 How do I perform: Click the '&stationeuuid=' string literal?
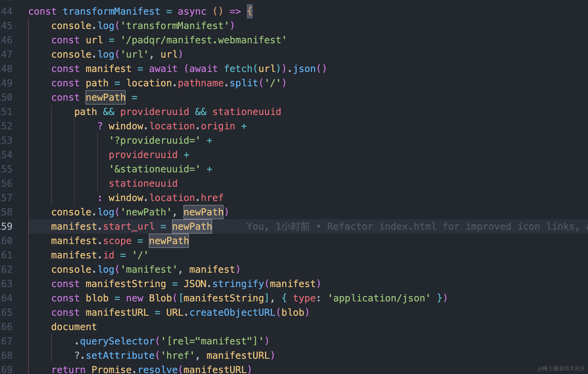point(154,169)
